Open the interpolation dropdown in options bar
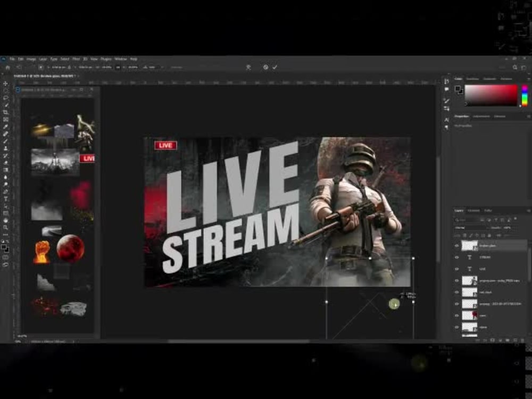Viewport: 532px width, 399px height. click(177, 67)
